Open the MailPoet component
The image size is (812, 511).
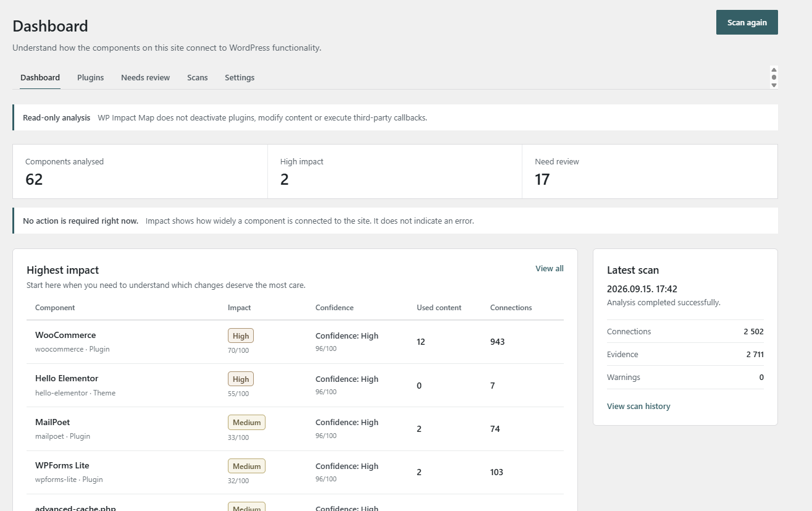coord(52,422)
